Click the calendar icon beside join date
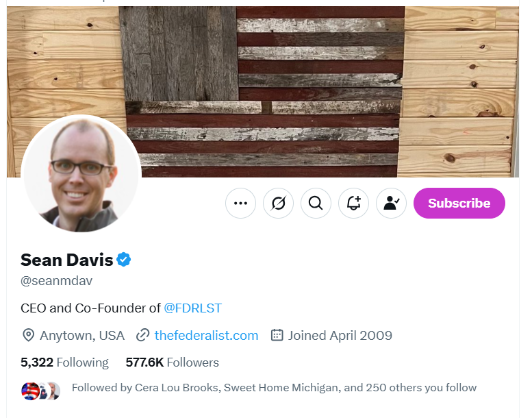Screen dimensions: 532x418 click(277, 335)
